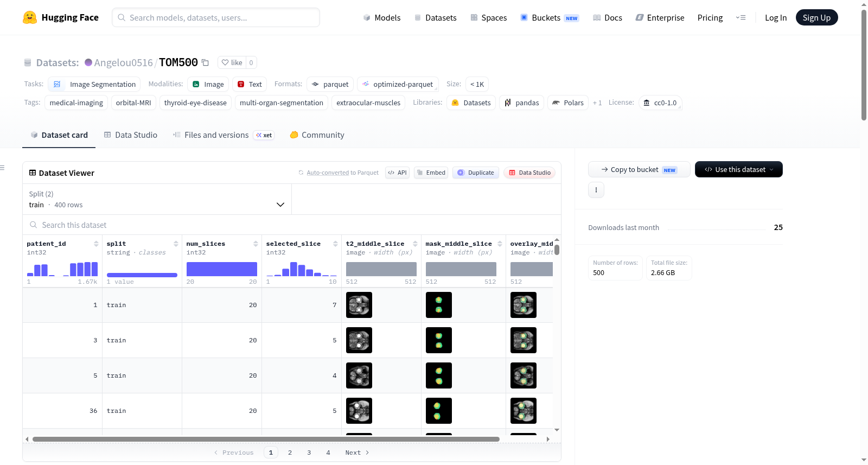Viewport: 868px width, 465px height.
Task: Click the table's vertical scrollbar thumb
Action: tap(557, 250)
